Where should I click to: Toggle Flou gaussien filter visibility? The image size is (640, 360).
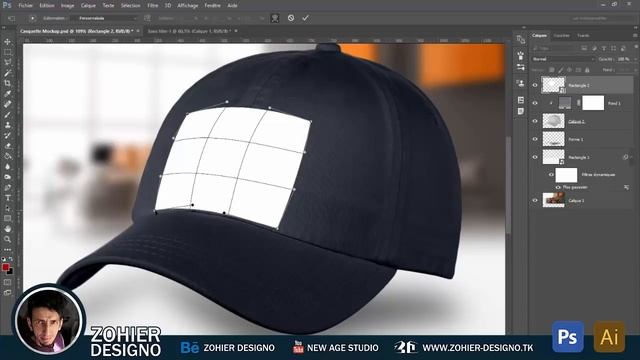558,187
